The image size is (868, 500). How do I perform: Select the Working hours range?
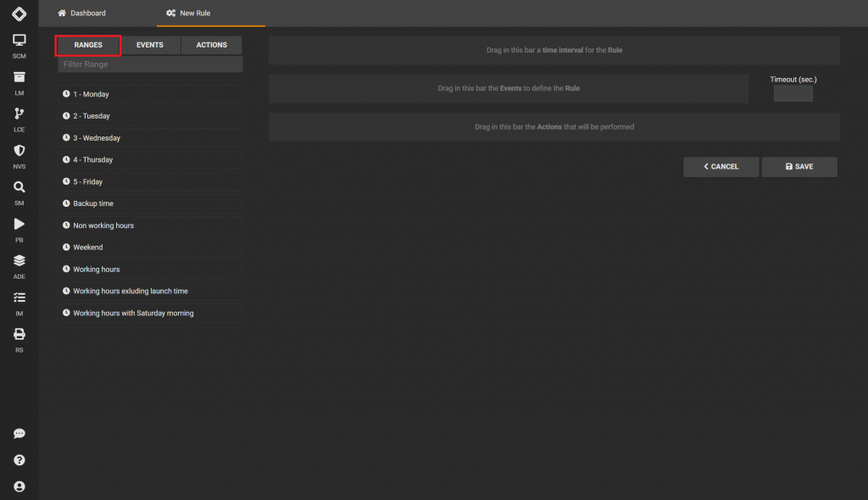pyautogui.click(x=149, y=269)
